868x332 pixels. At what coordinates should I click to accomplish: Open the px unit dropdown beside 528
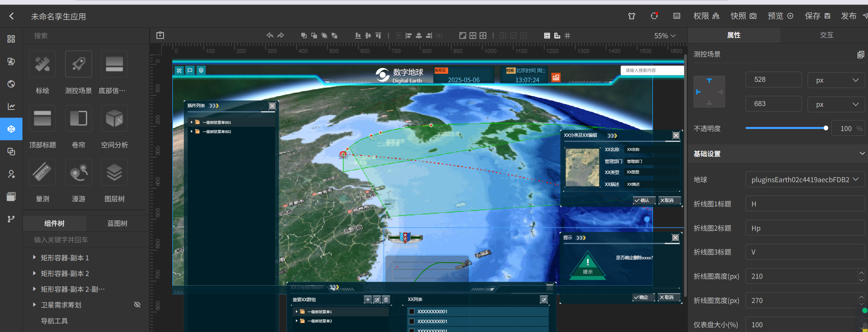(x=836, y=80)
